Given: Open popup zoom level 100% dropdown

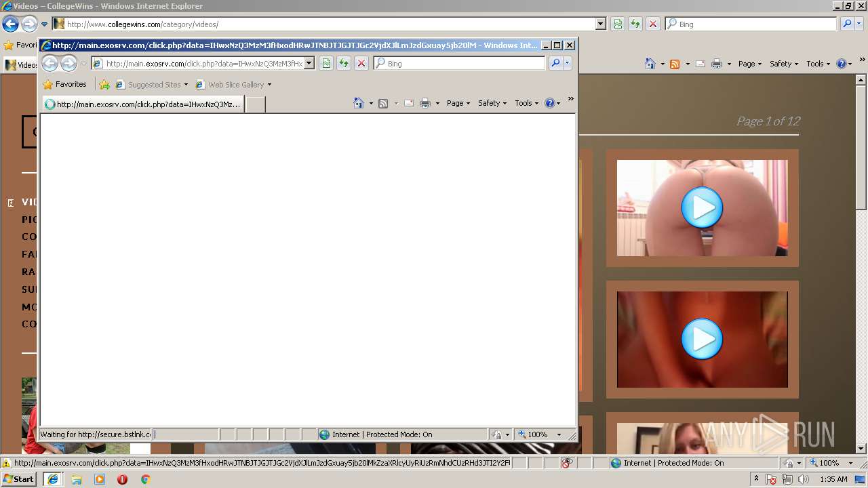Looking at the screenshot, I should tap(559, 434).
